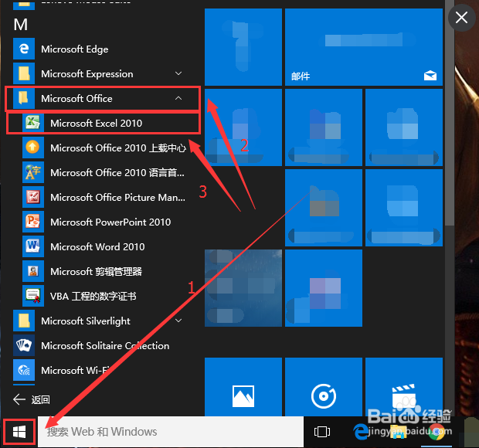Click the Microsoft Office folder icon

click(24, 98)
